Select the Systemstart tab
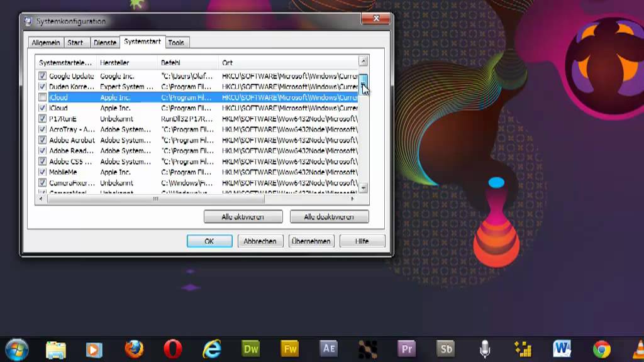This screenshot has height=362, width=644. [143, 41]
